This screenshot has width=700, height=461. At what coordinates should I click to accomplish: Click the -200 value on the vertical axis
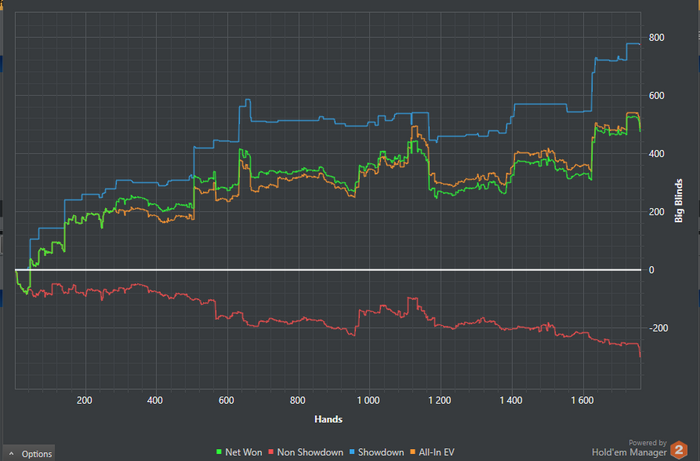click(x=658, y=328)
